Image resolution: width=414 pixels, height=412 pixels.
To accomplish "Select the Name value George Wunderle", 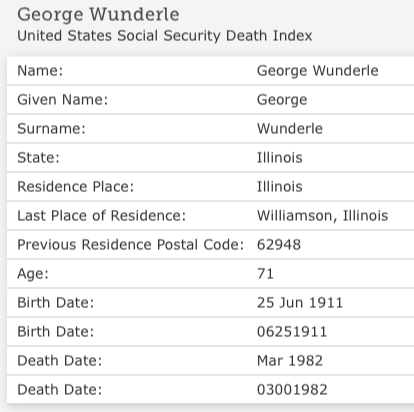I will (x=318, y=71).
